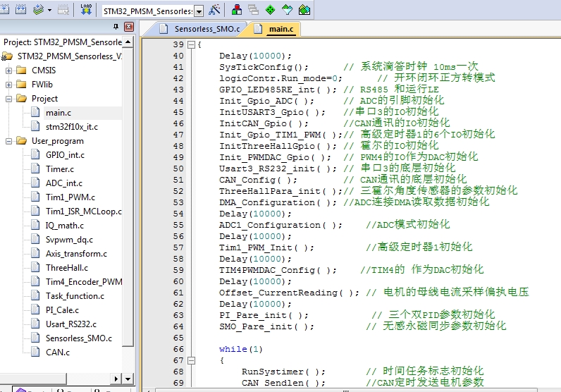Open Sensorless_SMO.c in the project tree
Viewport: 561px width, 392px height.
pos(79,338)
